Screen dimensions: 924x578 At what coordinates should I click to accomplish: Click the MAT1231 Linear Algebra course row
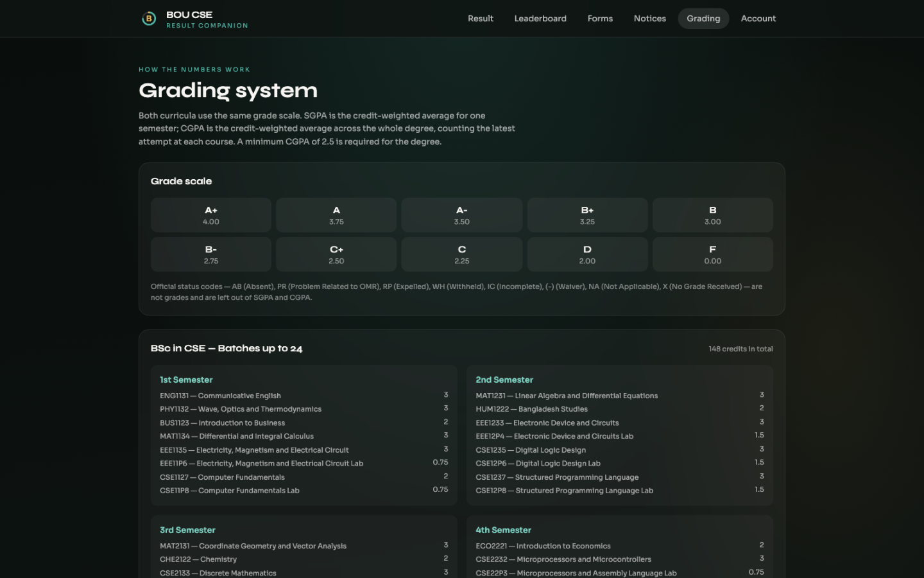point(620,396)
